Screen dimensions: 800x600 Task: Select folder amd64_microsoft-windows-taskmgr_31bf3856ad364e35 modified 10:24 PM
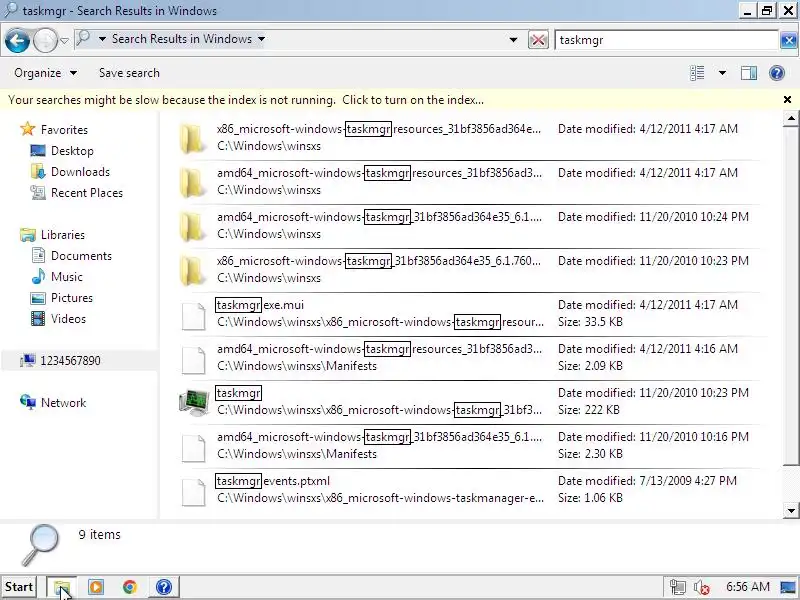click(467, 226)
